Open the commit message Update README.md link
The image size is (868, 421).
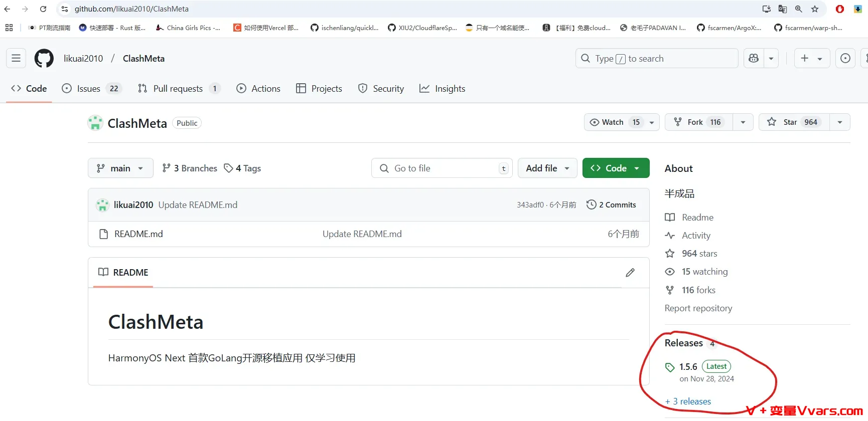(198, 205)
